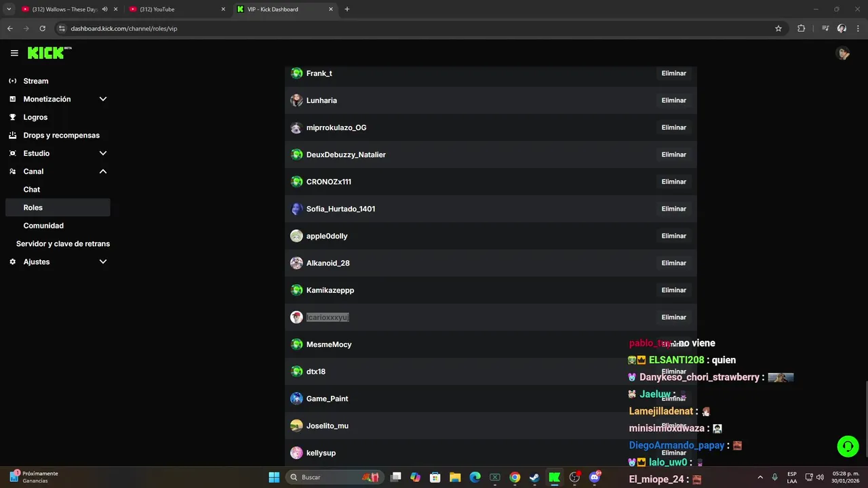View site information icon in address bar
Screen dimensions: 868x488
(62, 28)
